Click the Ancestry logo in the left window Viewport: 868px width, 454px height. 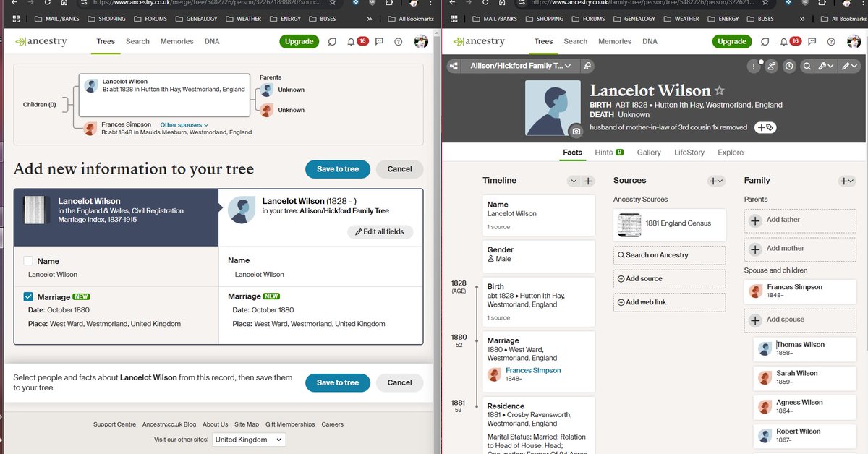pyautogui.click(x=41, y=42)
